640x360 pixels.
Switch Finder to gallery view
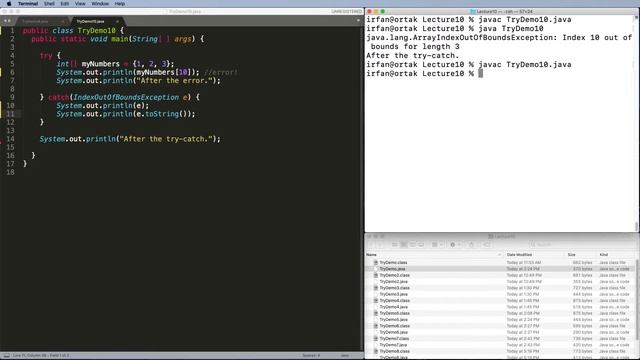421,245
